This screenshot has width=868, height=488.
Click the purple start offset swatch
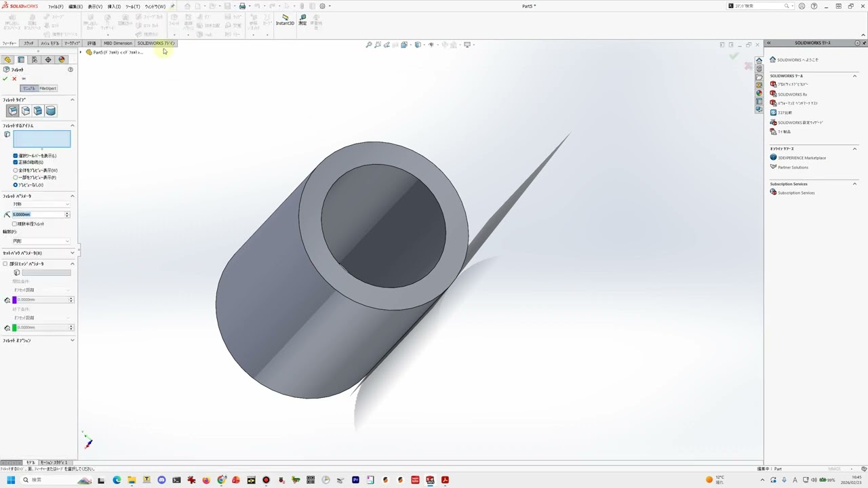tap(14, 300)
